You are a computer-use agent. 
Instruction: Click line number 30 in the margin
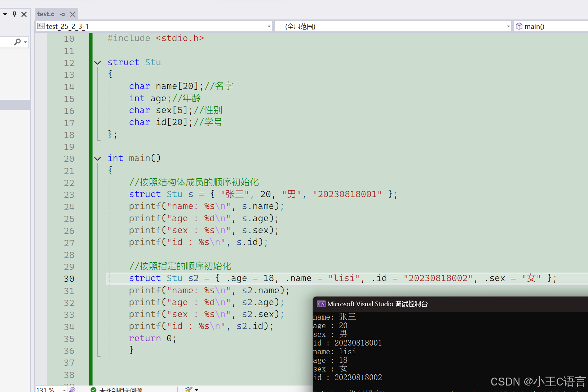coord(69,279)
